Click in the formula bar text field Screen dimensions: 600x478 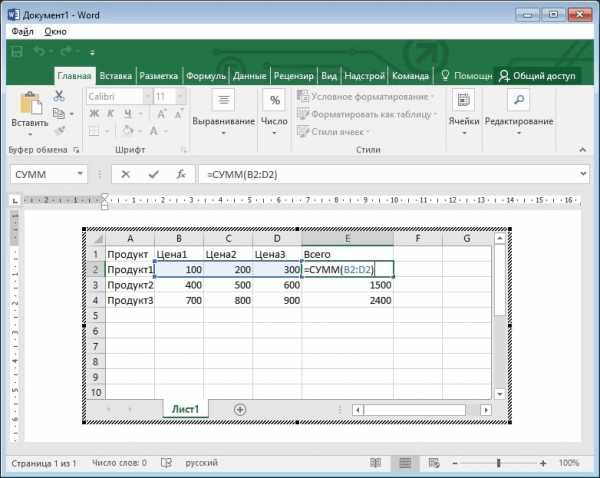pos(387,175)
